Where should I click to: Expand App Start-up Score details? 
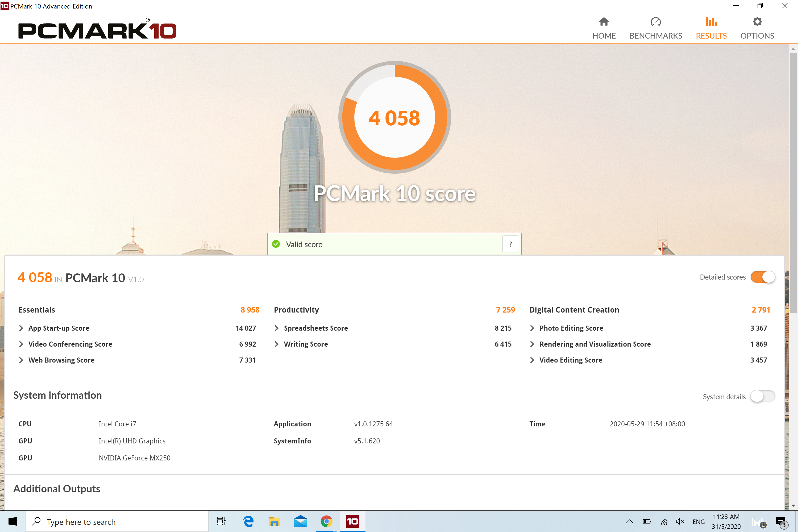pyautogui.click(x=21, y=328)
